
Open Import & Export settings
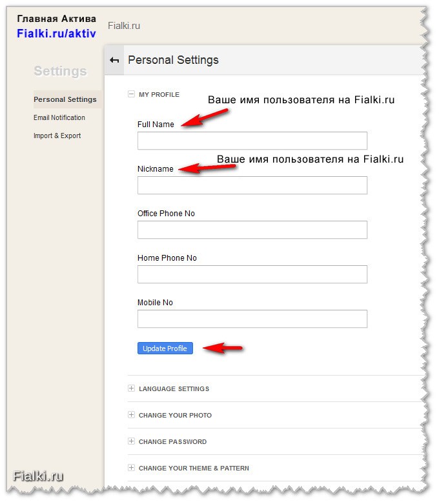click(57, 136)
